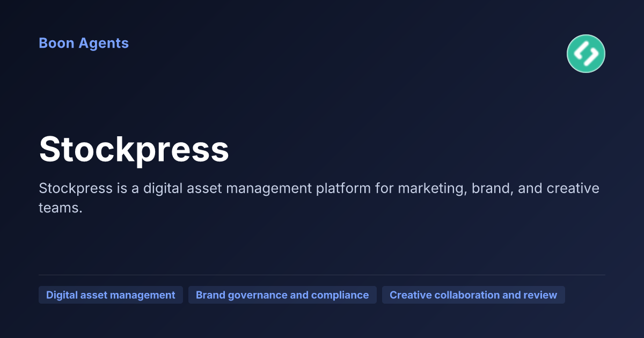Click the green Stockpress logo icon

586,54
